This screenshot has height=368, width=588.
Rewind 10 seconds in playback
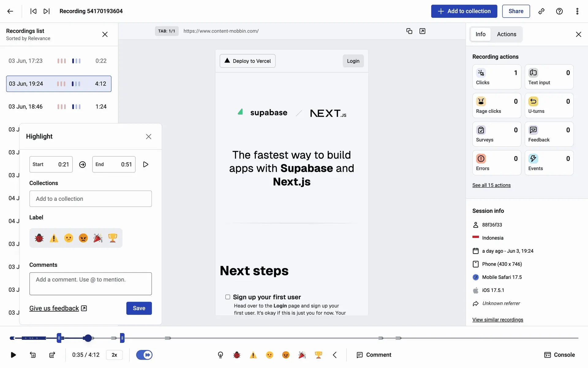pyautogui.click(x=33, y=355)
